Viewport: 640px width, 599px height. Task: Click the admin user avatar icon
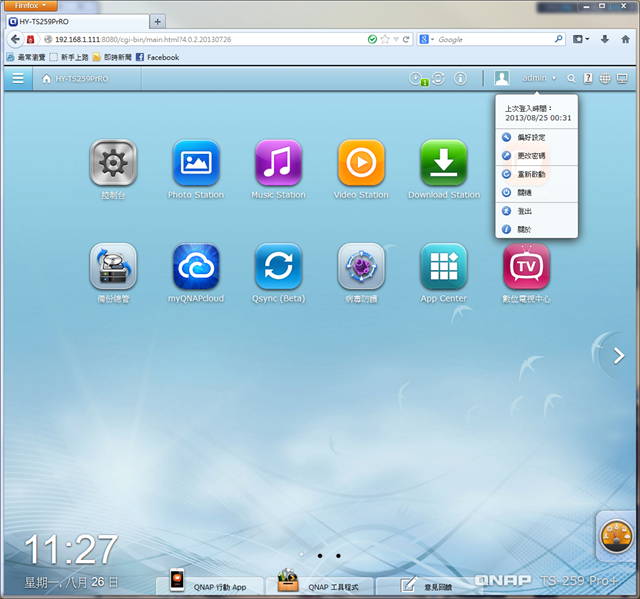[502, 78]
